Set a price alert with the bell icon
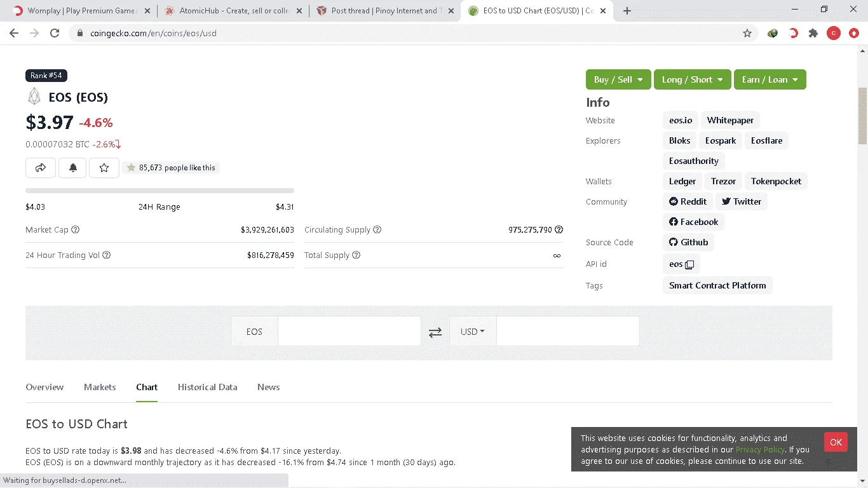The height and width of the screenshot is (488, 868). pos(72,168)
